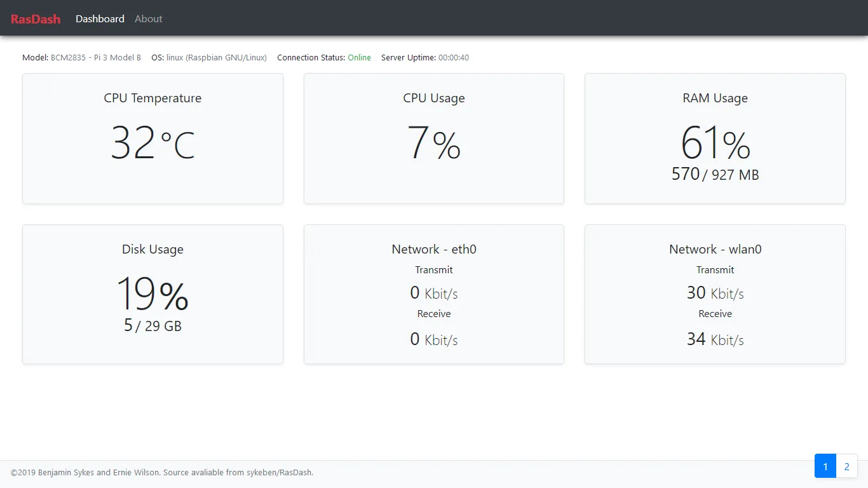Click the RAM Usage card title

pyautogui.click(x=715, y=98)
